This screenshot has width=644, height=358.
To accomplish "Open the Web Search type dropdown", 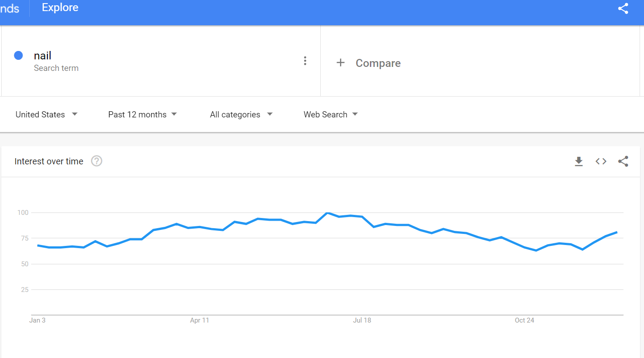I will (330, 114).
